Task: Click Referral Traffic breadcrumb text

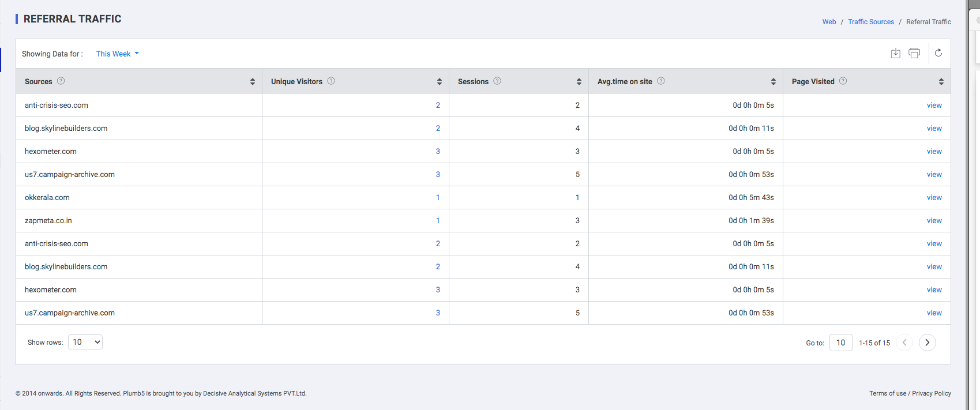Action: coord(929,22)
